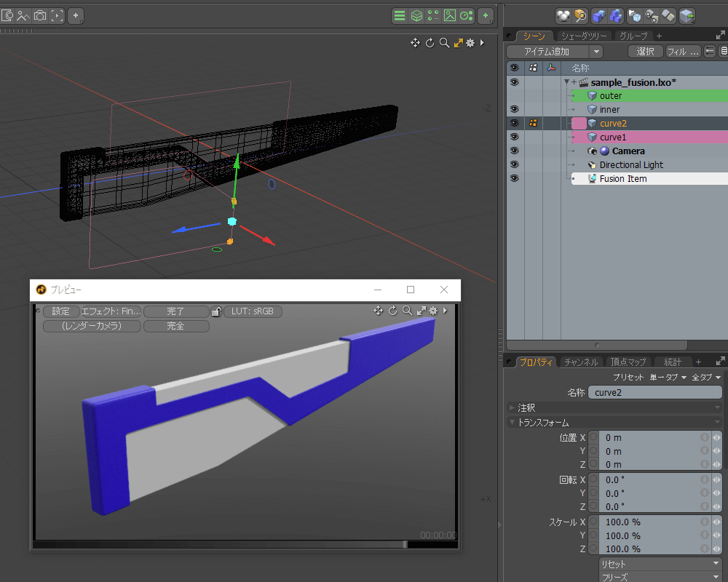Click the green picture frame icon
This screenshot has width=728, height=582.
coord(449,16)
